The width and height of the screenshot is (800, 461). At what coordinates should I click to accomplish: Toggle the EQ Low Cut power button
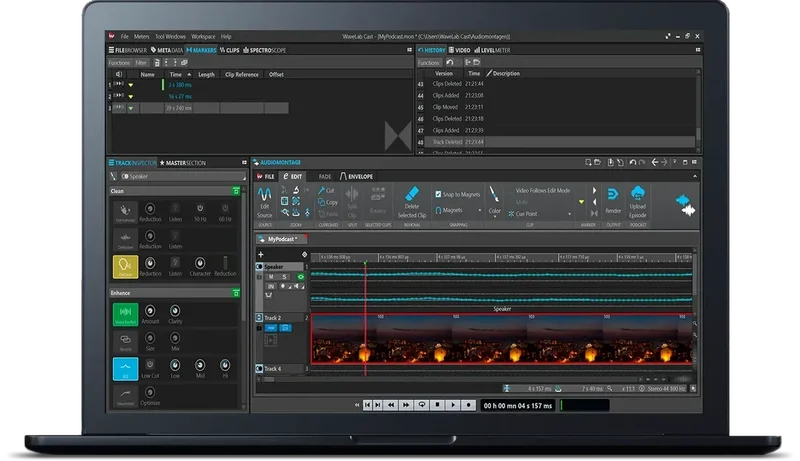click(x=150, y=365)
